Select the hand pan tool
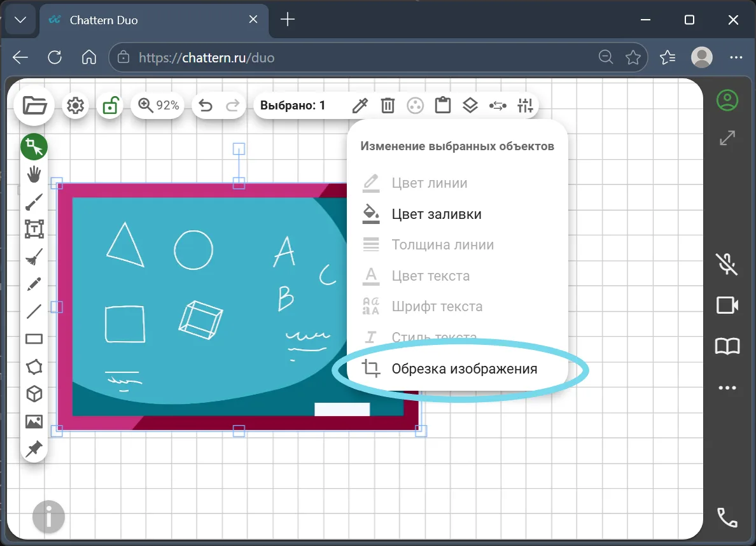Image resolution: width=756 pixels, height=546 pixels. 34,174
